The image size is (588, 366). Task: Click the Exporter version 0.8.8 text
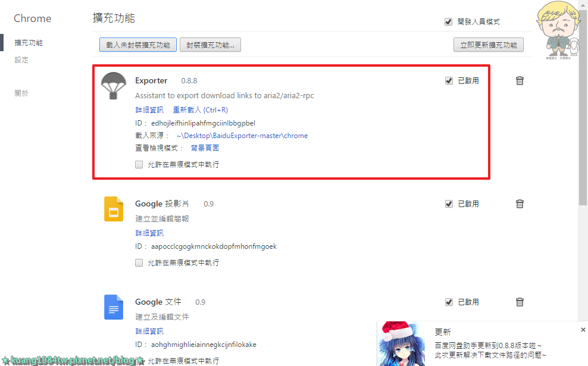pos(189,80)
